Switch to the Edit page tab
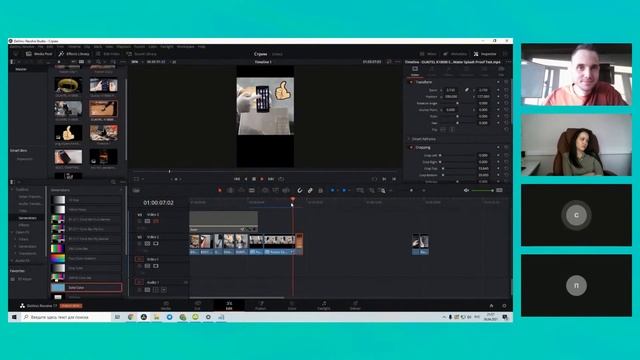Screen dimensions: 640x360 [229, 305]
